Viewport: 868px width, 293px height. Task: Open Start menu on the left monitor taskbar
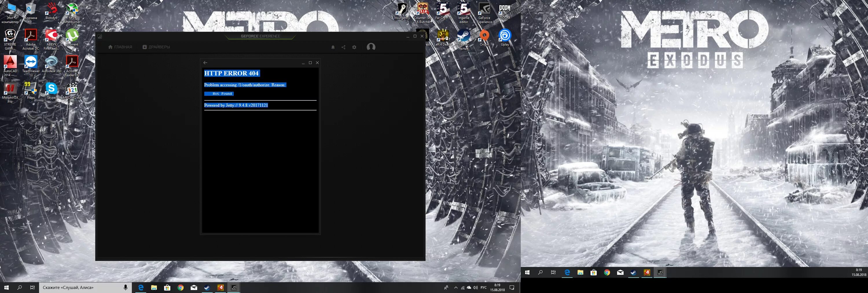(6, 288)
